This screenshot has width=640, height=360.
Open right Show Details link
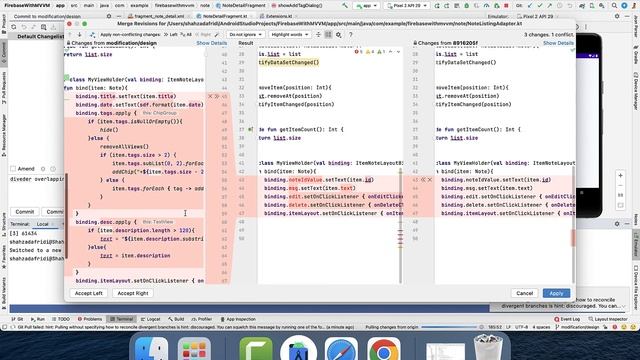click(558, 43)
